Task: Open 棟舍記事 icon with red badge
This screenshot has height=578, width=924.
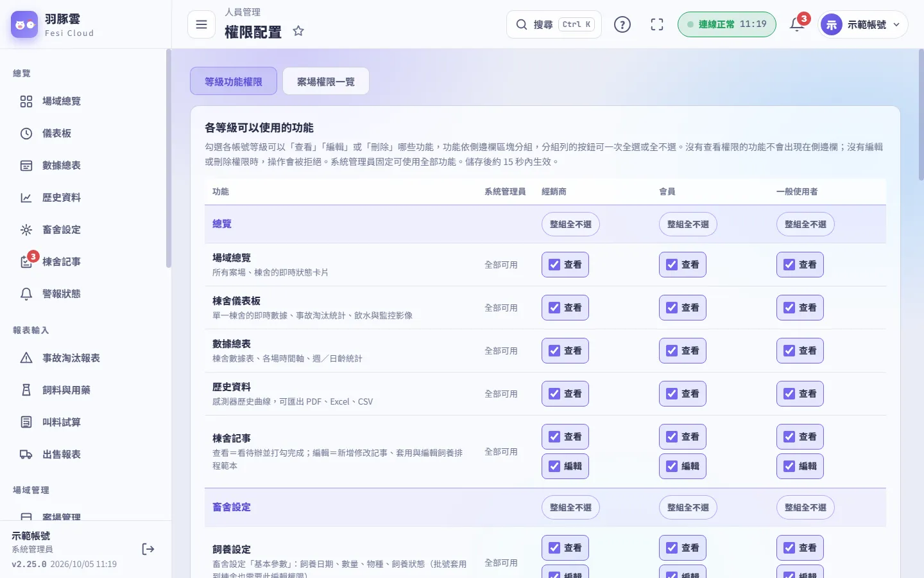Action: pos(27,261)
